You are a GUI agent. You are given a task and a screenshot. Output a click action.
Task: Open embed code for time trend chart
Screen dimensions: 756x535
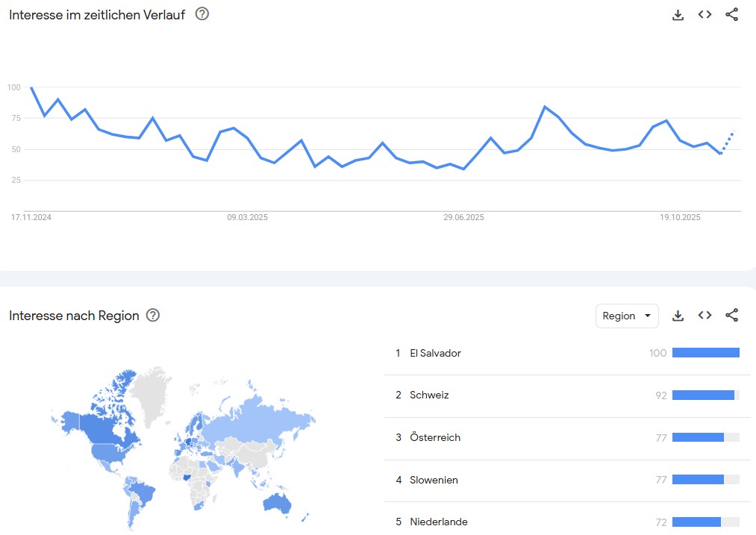coord(705,15)
